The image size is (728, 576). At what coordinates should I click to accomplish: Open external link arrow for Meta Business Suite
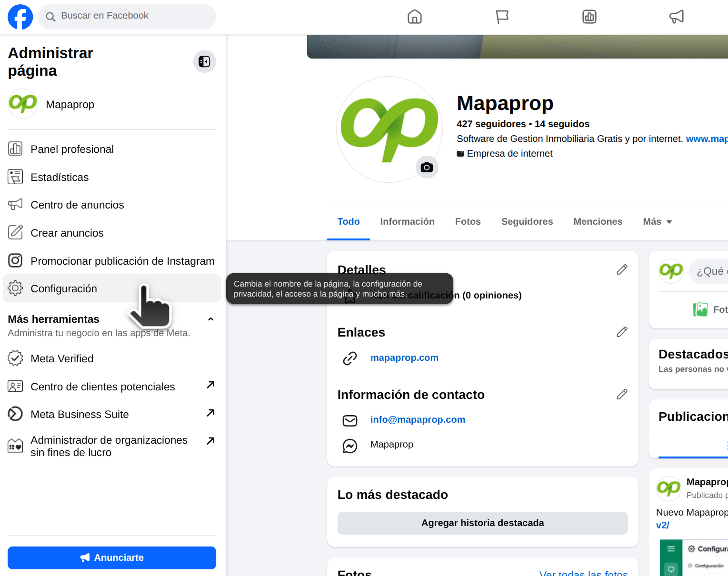210,413
